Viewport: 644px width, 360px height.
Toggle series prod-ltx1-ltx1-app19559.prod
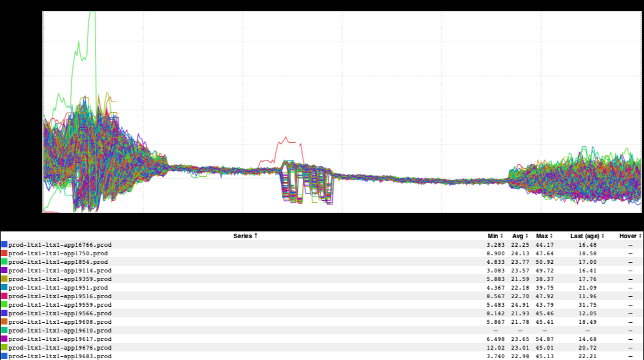coord(60,305)
